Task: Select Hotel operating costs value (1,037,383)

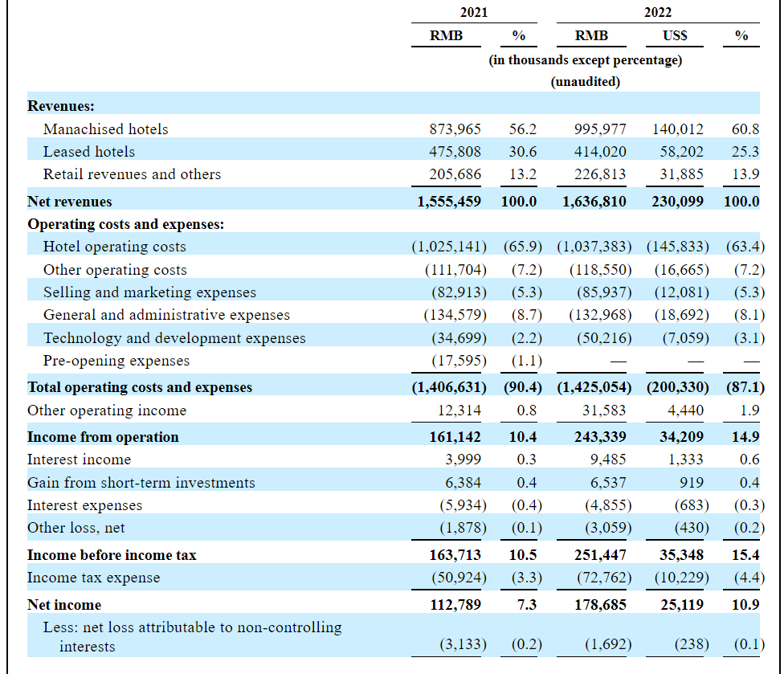Action: pyautogui.click(x=594, y=247)
